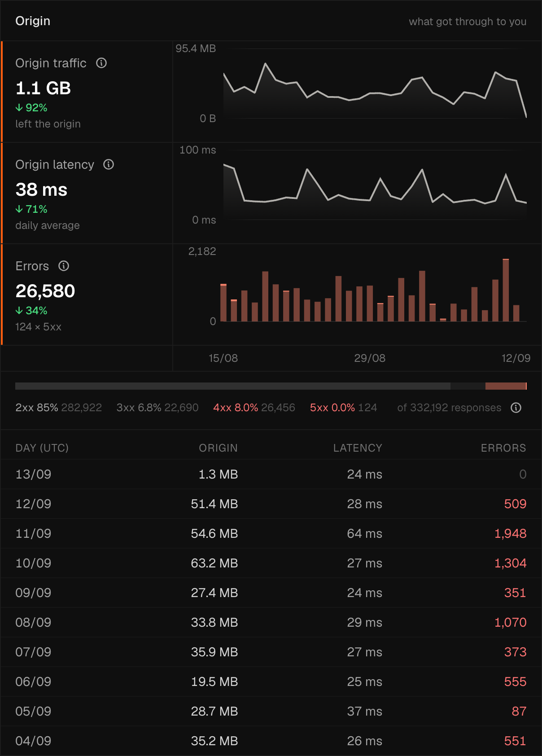
Task: Click the 3xx 6.8% 22,690 legend entry
Action: pyautogui.click(x=157, y=408)
